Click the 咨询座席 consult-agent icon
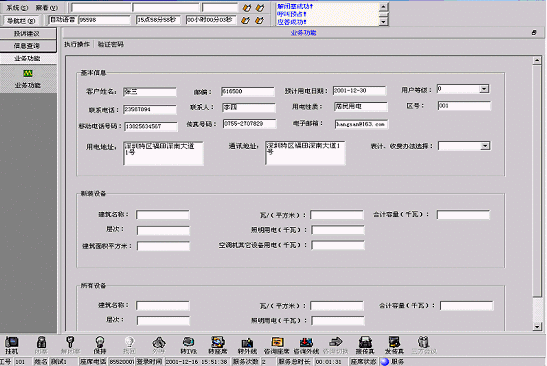This screenshot has width=547, height=366. (277, 342)
